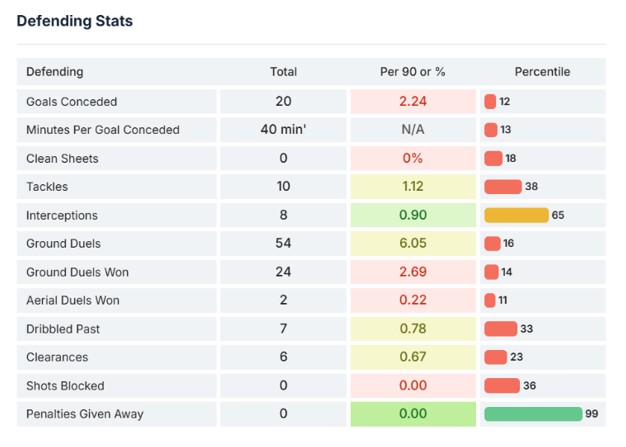Click the Interceptions yellow percentile bar

(x=516, y=215)
